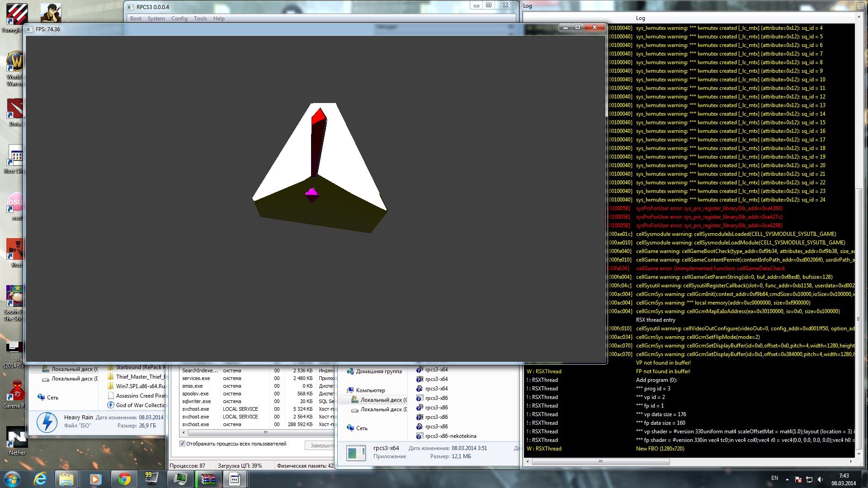Open Windows Explorer taskbar icon

point(66,479)
